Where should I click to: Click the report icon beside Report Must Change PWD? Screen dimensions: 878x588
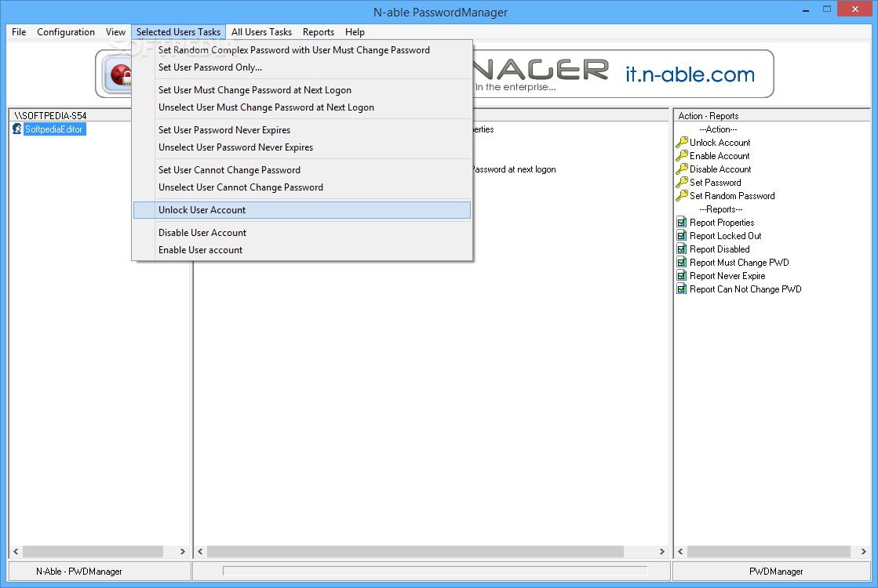(x=682, y=263)
